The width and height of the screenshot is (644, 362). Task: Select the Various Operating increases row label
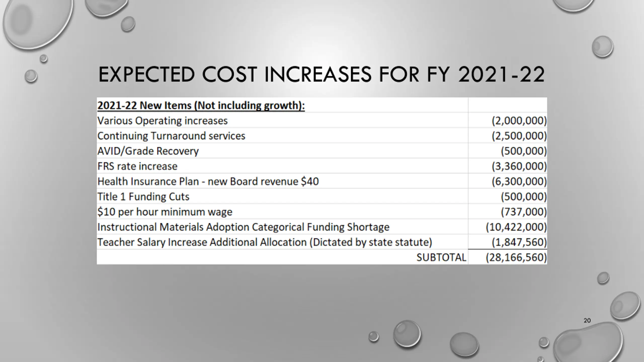162,121
